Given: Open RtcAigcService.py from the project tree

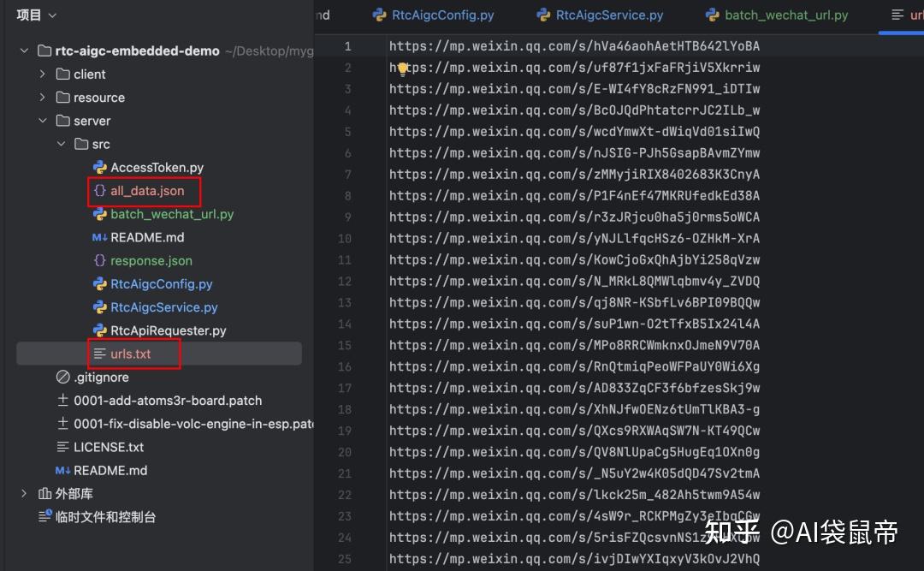Looking at the screenshot, I should (163, 307).
